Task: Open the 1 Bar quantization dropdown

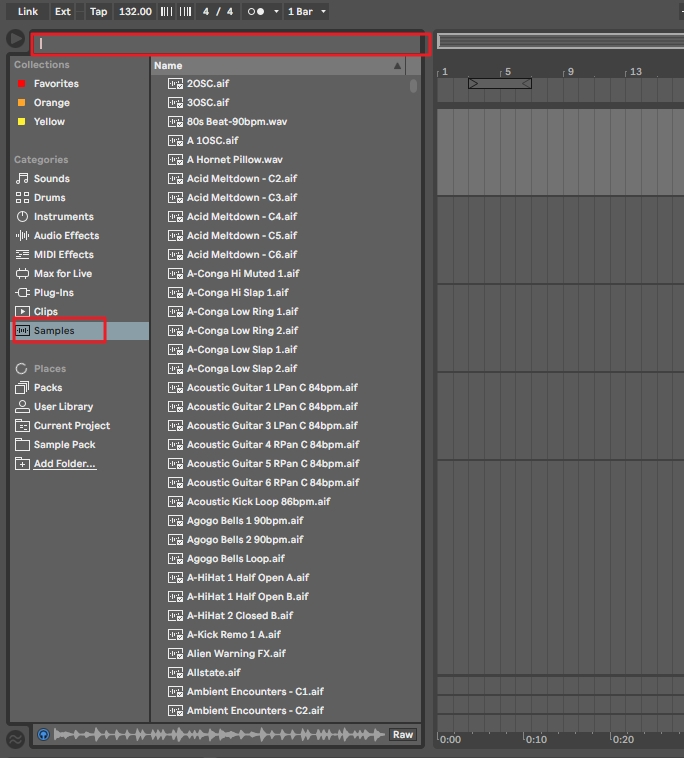Action: tap(306, 12)
